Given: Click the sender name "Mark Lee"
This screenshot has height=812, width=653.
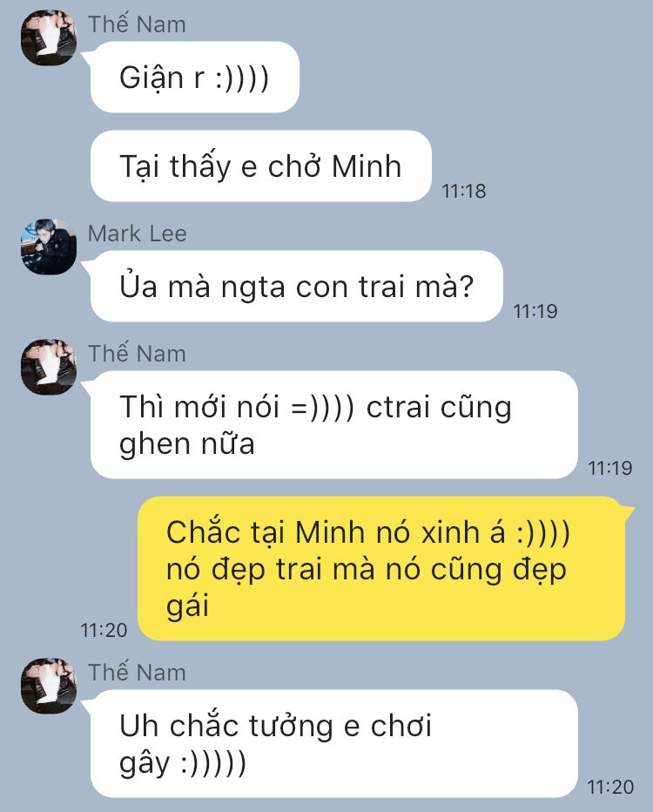Looking at the screenshot, I should tap(137, 233).
